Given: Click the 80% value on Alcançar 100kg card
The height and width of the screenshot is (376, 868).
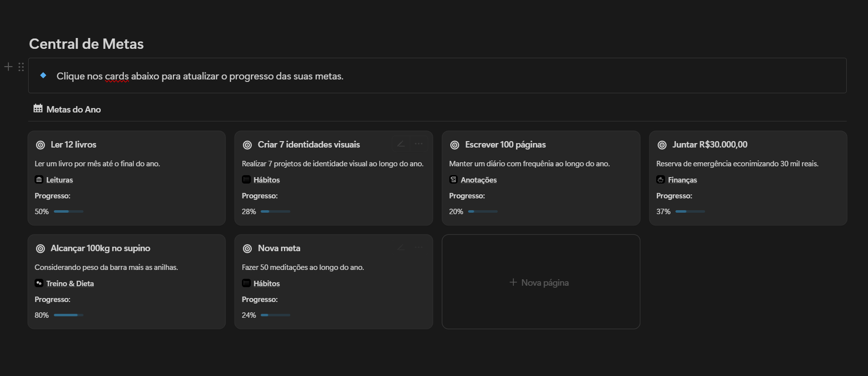Looking at the screenshot, I should pyautogui.click(x=41, y=315).
